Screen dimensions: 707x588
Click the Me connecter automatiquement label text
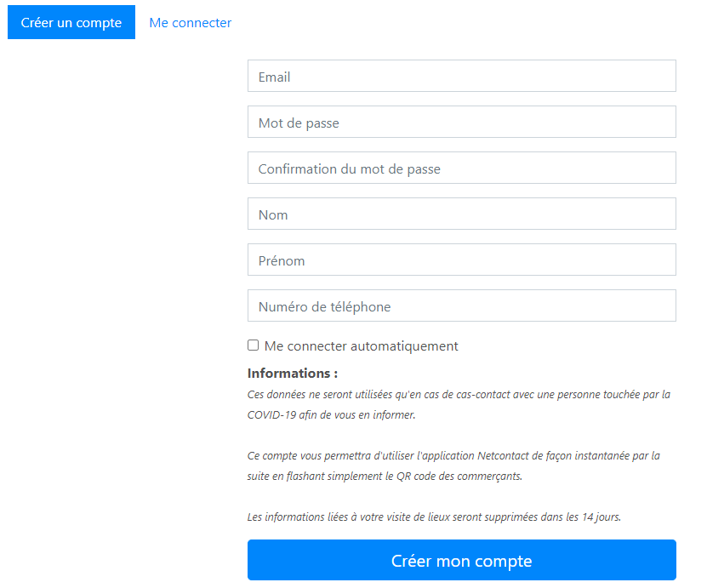pyautogui.click(x=362, y=346)
